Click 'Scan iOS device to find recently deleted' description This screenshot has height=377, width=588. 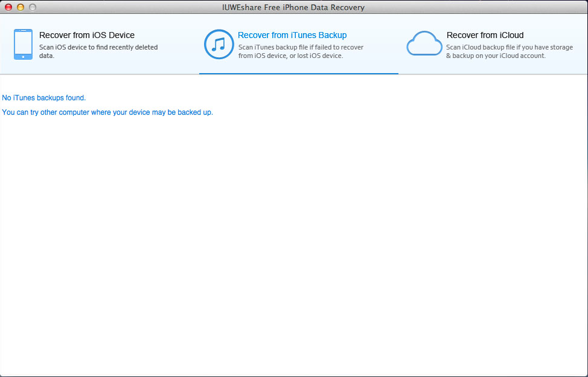[x=98, y=51]
